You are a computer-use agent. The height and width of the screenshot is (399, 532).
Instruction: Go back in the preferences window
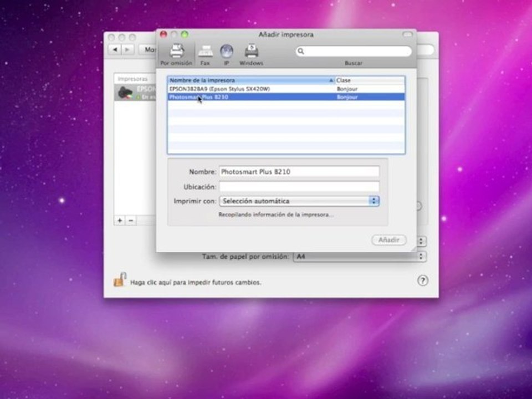pyautogui.click(x=115, y=49)
